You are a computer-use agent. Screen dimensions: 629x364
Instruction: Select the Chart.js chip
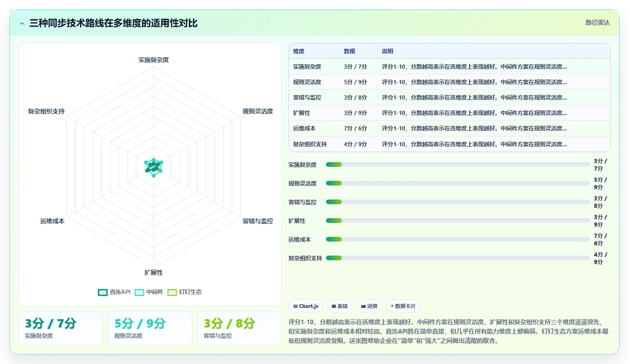306,306
